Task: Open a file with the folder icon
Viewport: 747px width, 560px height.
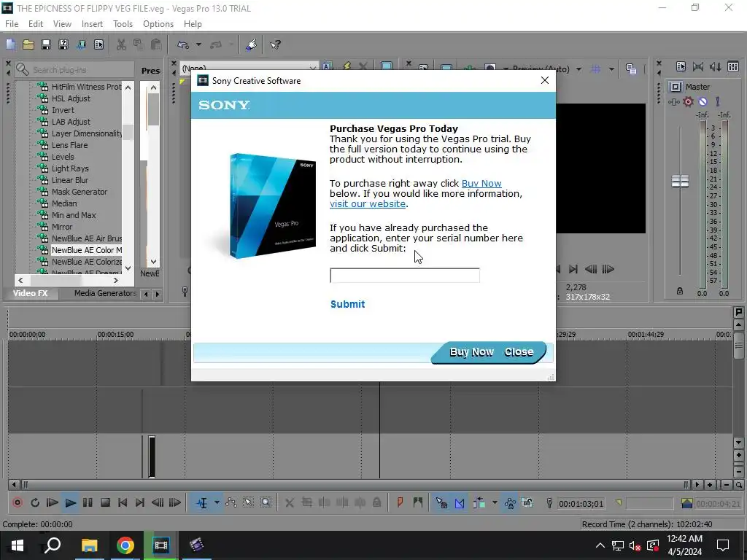Action: (x=28, y=44)
